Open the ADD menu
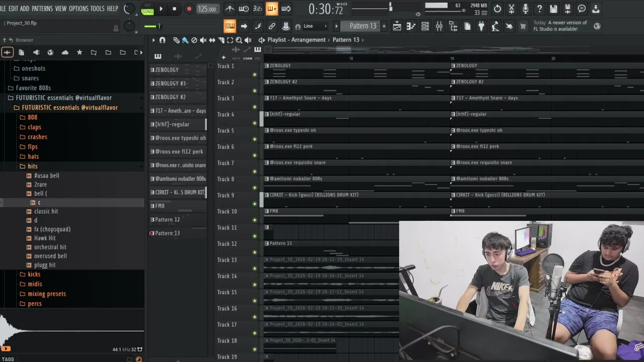The width and height of the screenshot is (644, 362). pyautogui.click(x=25, y=9)
